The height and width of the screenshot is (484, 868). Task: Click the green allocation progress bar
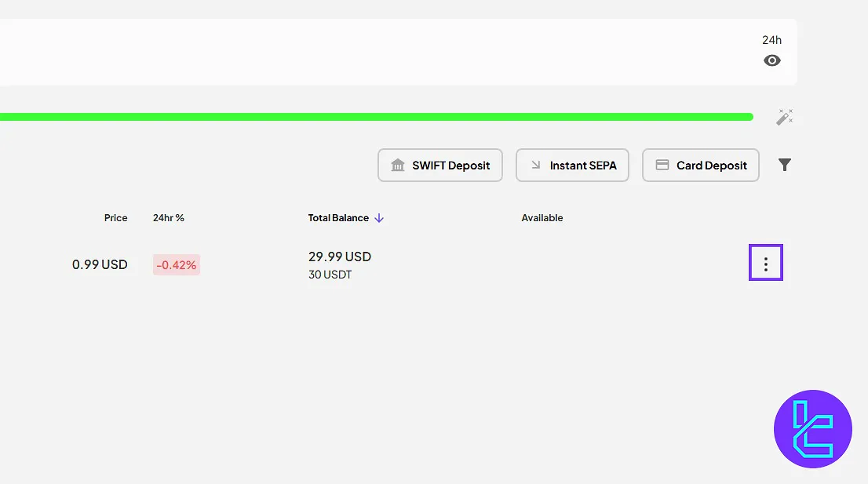click(x=377, y=117)
